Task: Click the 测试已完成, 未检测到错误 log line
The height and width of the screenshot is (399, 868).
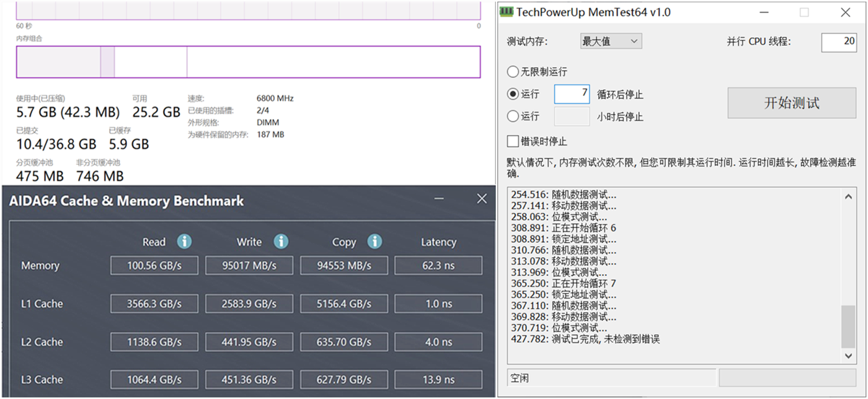Action: (585, 339)
